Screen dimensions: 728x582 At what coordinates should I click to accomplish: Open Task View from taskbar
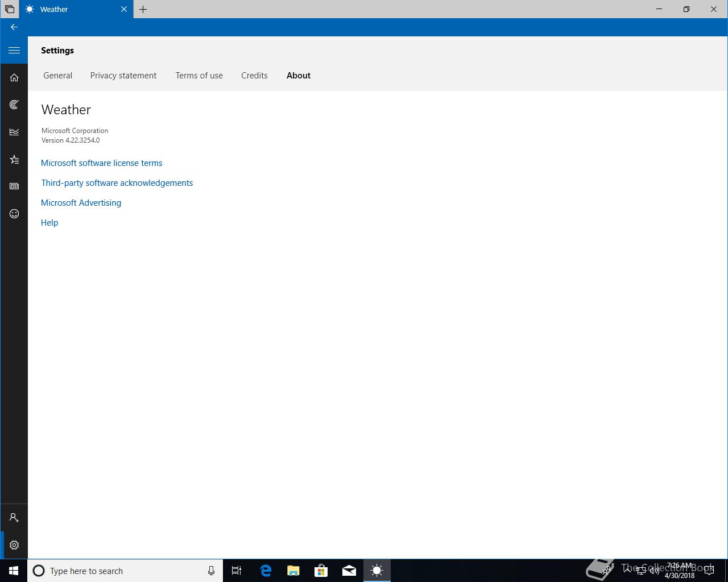[237, 571]
